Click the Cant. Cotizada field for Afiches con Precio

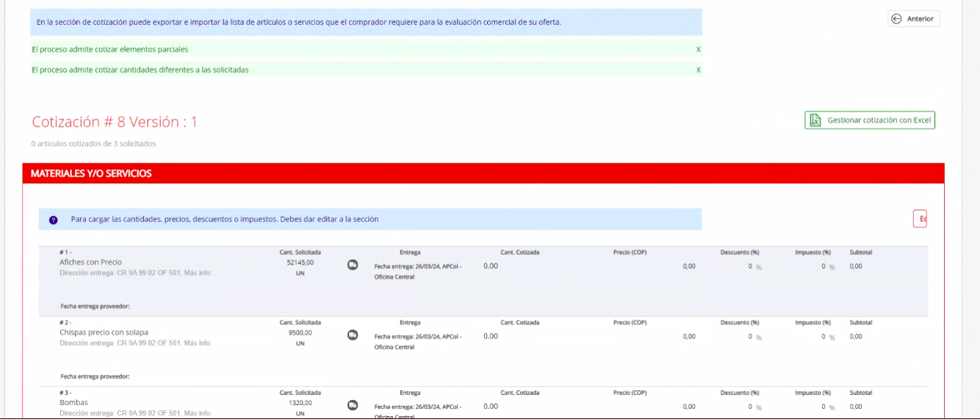pyautogui.click(x=491, y=266)
